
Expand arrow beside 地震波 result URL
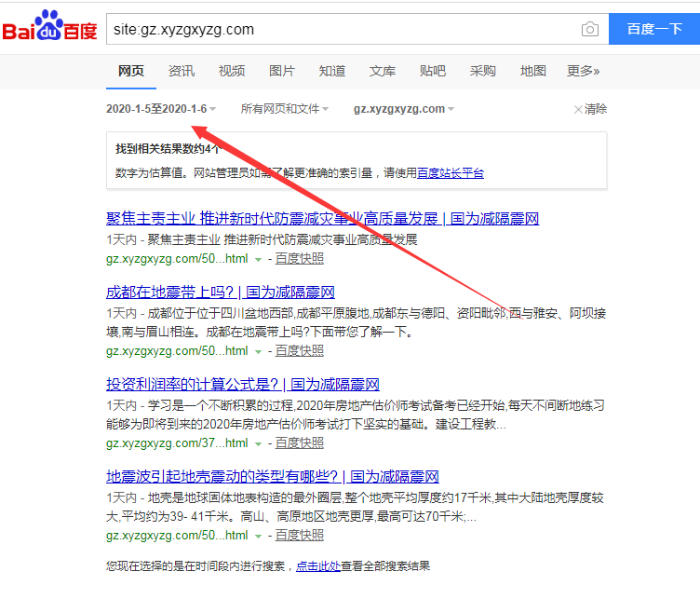pos(258,536)
